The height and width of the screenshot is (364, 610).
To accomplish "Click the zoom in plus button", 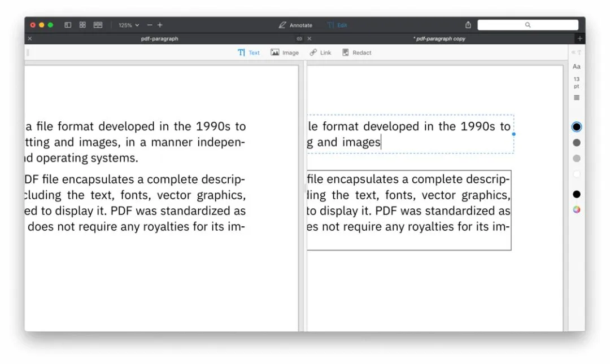I will pyautogui.click(x=160, y=25).
